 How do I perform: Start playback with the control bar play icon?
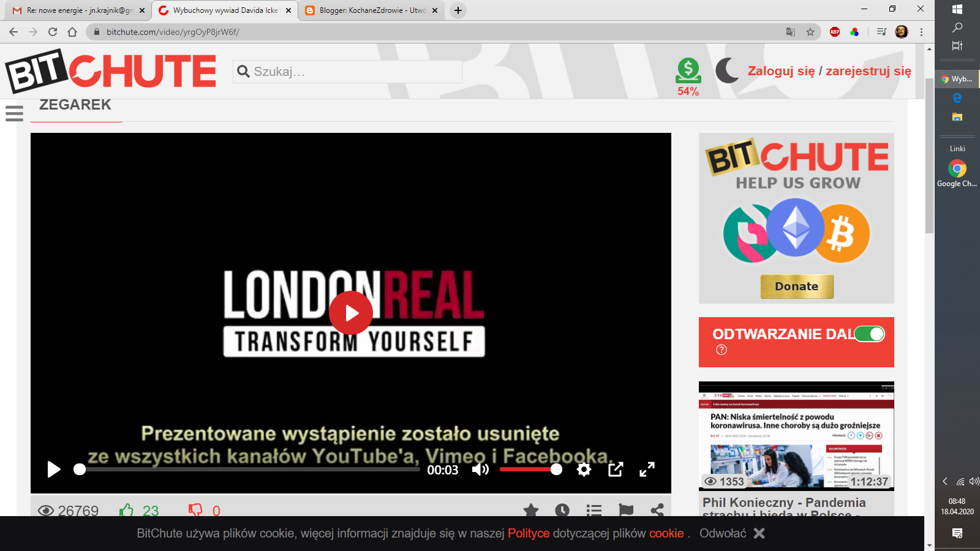pyautogui.click(x=54, y=470)
